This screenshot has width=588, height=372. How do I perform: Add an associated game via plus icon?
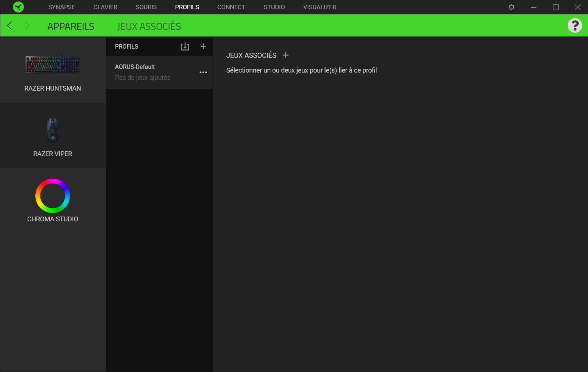pyautogui.click(x=286, y=55)
